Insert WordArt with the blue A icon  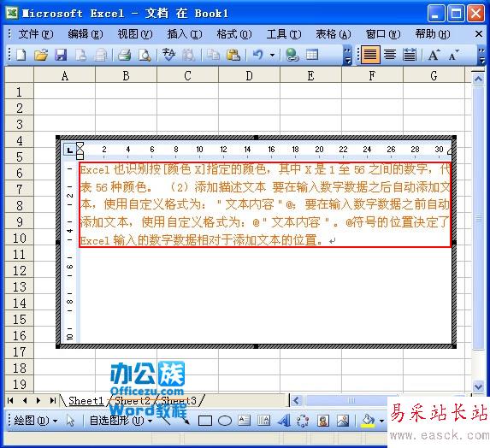pos(284,421)
